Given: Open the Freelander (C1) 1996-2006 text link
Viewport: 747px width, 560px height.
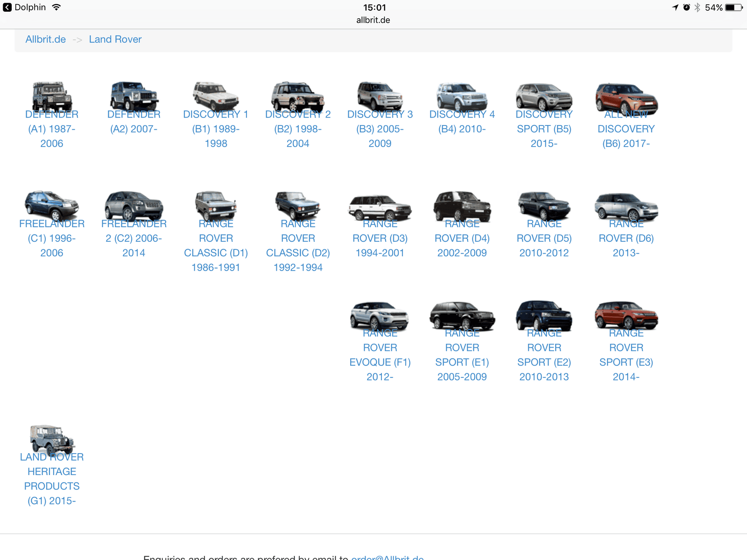Looking at the screenshot, I should pos(52,238).
